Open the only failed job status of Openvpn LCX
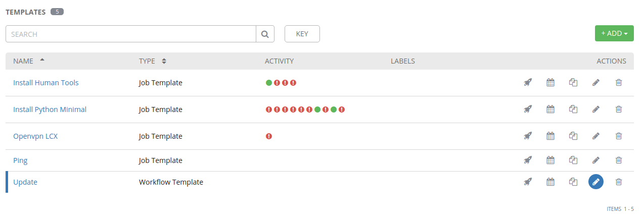This screenshot has width=644, height=222. point(269,136)
